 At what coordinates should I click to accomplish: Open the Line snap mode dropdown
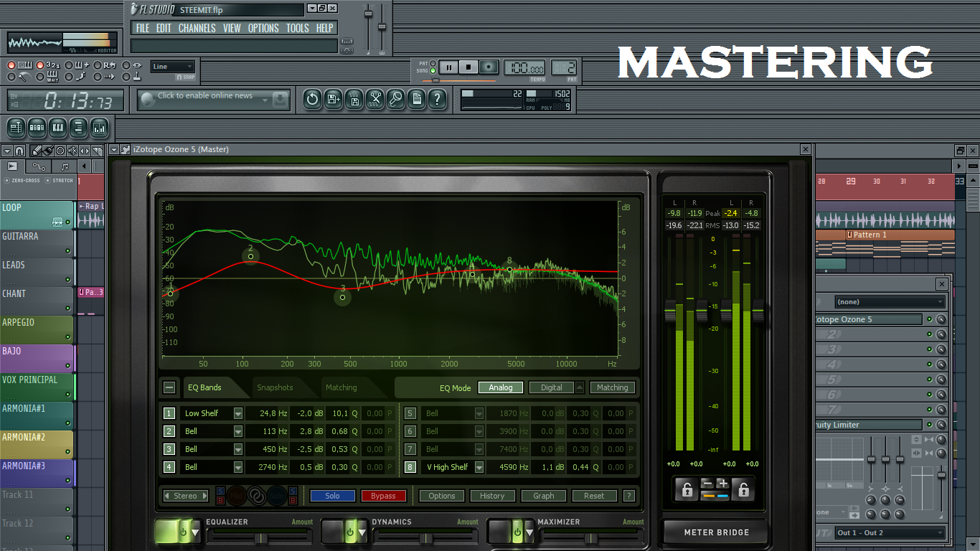(x=173, y=67)
